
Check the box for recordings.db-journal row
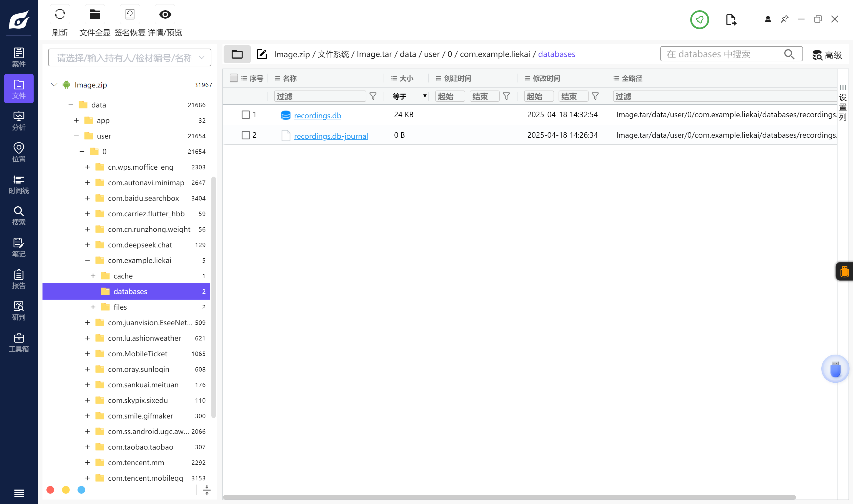(246, 135)
